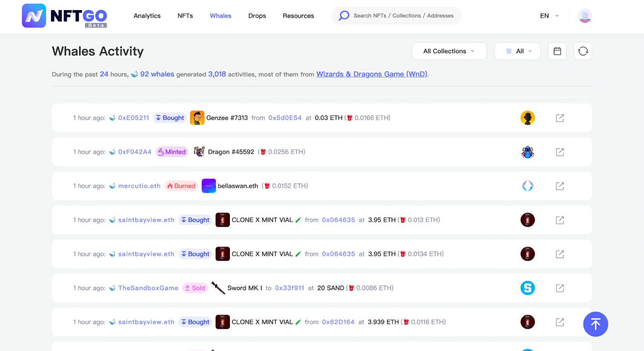This screenshot has height=351, width=644.
Task: Click the Wizards & Dragons collection icon
Action: 528,152
